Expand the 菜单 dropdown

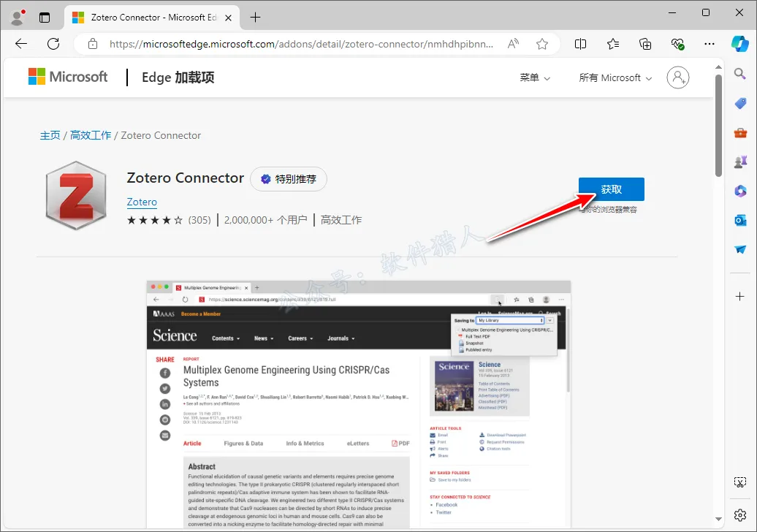[x=535, y=77]
